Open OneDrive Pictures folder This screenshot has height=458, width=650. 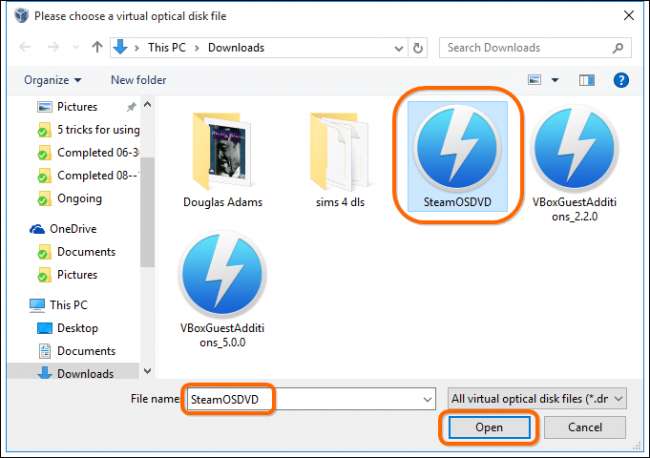tap(67, 275)
